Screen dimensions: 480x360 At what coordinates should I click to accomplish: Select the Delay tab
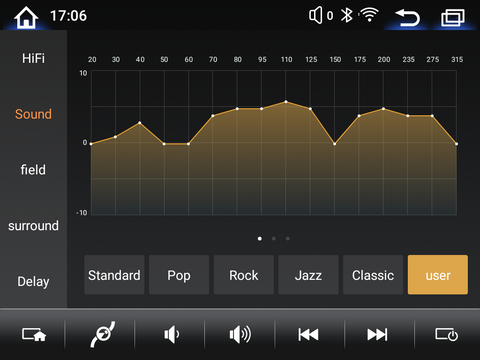click(33, 282)
